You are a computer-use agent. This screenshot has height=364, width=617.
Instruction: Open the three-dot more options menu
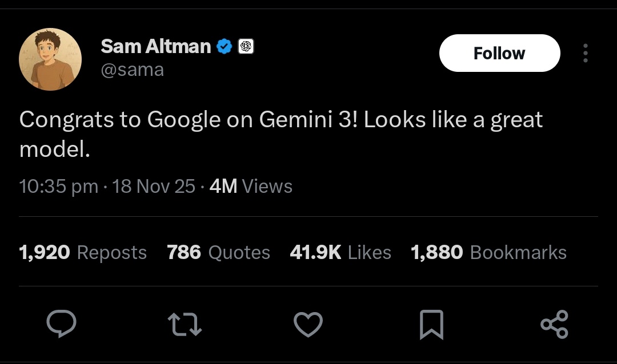tap(585, 53)
